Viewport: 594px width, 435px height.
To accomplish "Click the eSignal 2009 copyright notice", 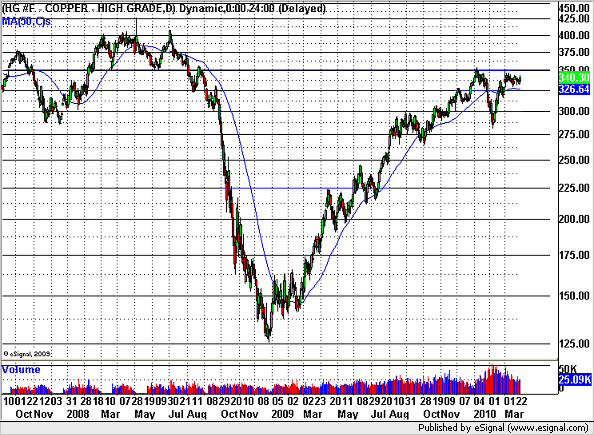I will [x=27, y=354].
